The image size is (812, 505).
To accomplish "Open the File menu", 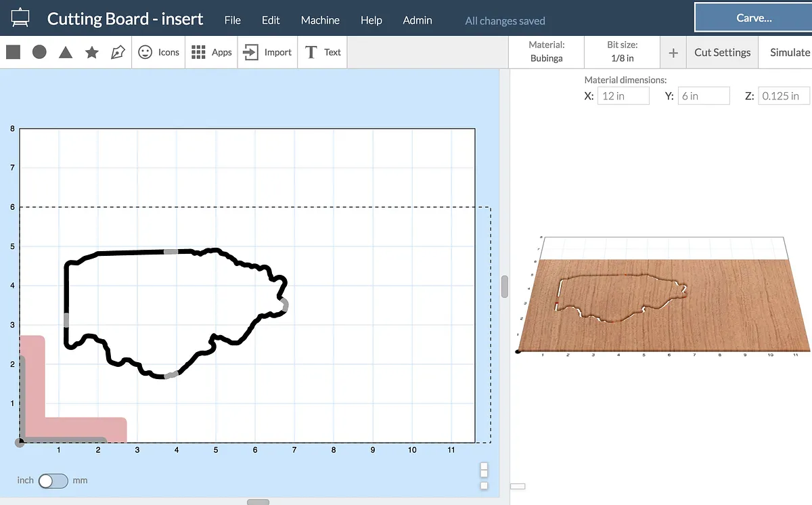I will tap(232, 20).
